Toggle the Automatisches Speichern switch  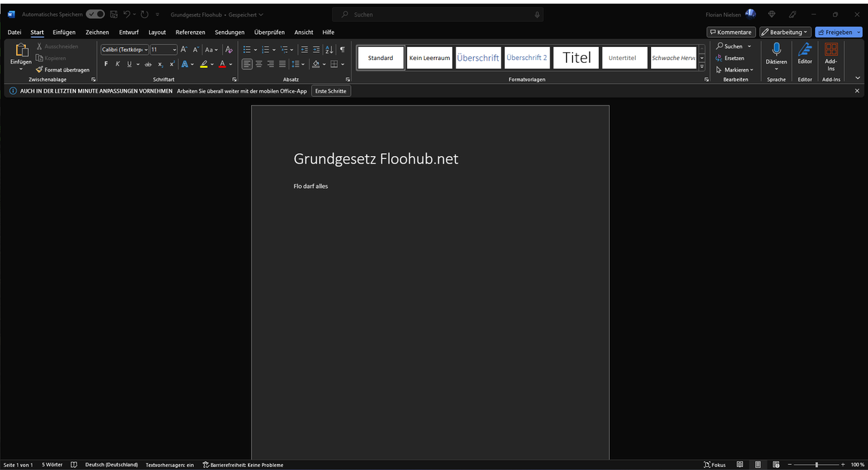(x=95, y=14)
